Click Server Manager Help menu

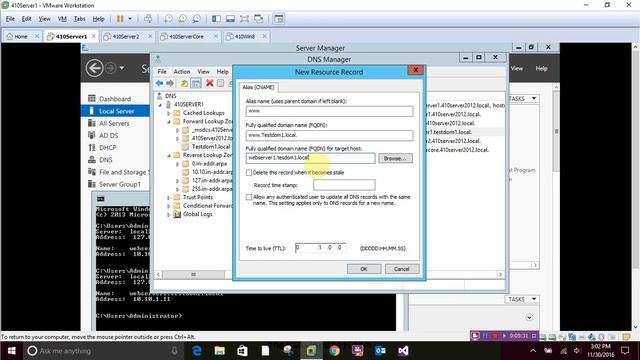pos(541,69)
